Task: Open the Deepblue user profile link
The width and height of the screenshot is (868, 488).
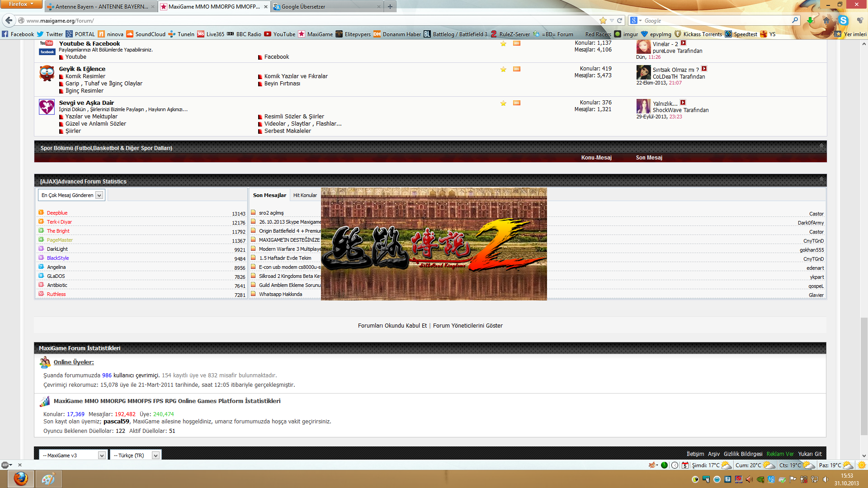Action: click(57, 213)
